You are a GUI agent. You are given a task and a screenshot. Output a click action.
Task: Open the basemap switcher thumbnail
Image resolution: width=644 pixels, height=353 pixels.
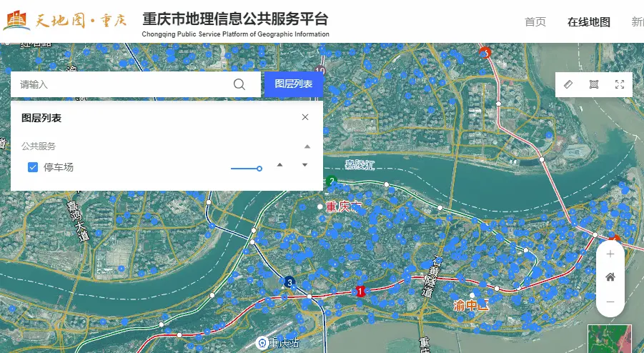pyautogui.click(x=610, y=339)
